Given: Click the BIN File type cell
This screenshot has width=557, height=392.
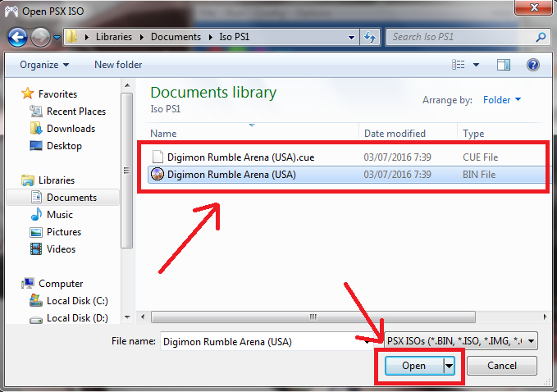Looking at the screenshot, I should (479, 175).
